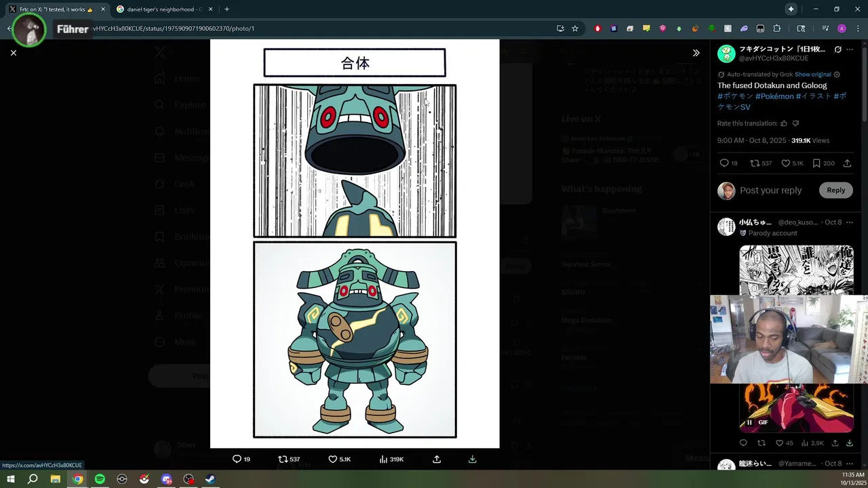Screen dimensions: 868x488
Task: Bookmark this page with the star
Action: (575, 28)
